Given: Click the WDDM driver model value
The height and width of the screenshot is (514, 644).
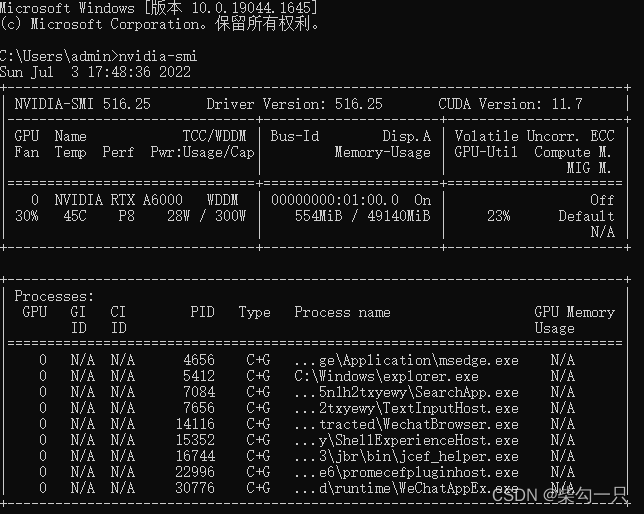Looking at the screenshot, I should click(x=222, y=200).
